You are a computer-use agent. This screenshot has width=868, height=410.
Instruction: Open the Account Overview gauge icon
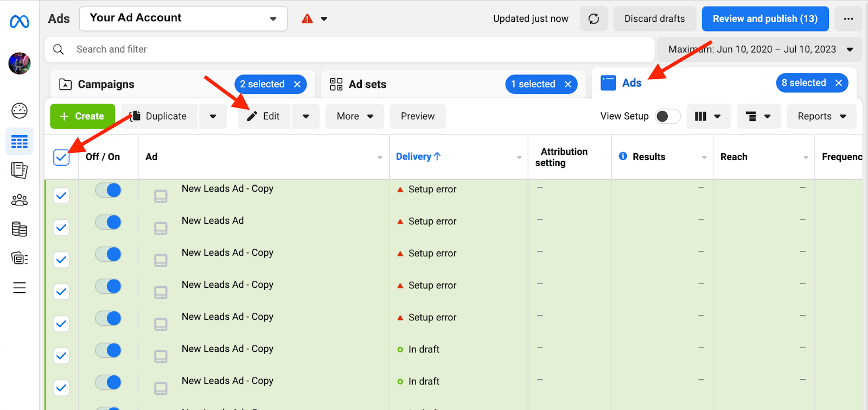[20, 111]
